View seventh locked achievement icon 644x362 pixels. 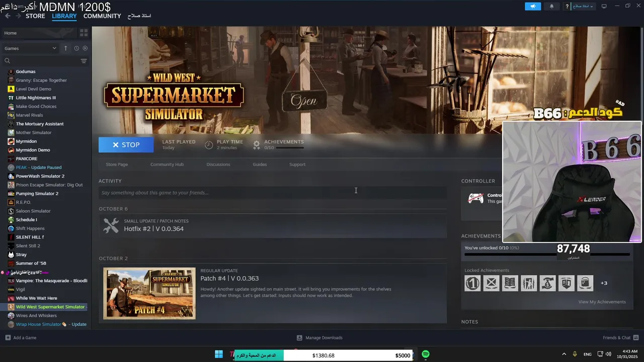tap(585, 283)
